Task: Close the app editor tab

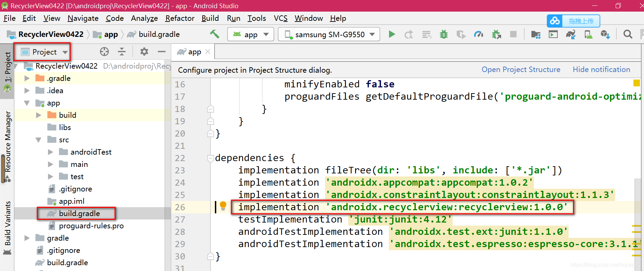Action: [x=208, y=52]
